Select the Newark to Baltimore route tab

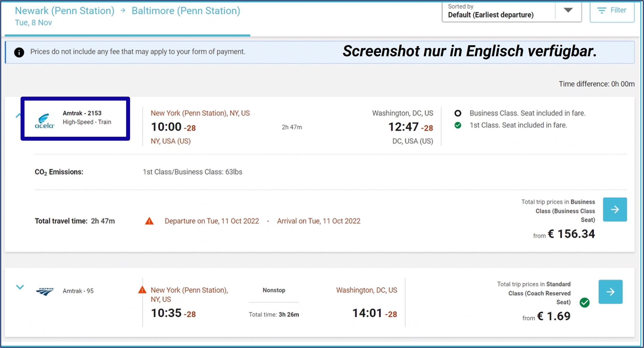click(x=127, y=11)
